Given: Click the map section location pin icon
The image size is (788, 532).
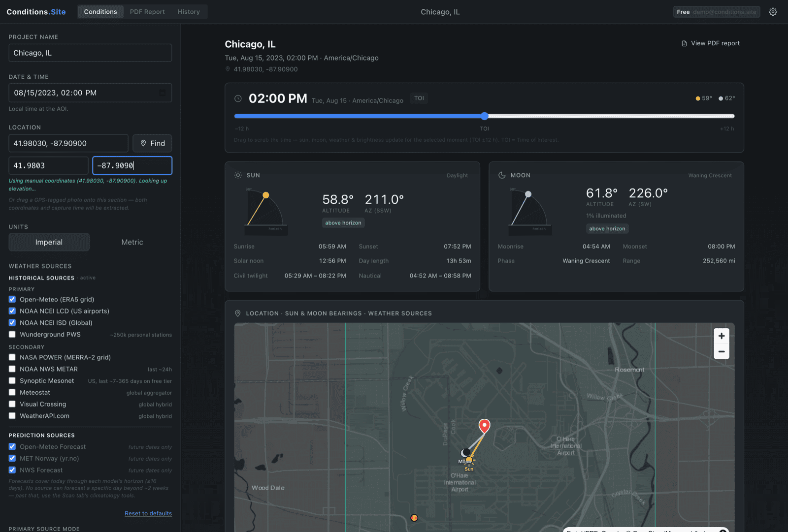Looking at the screenshot, I should click(x=238, y=313).
